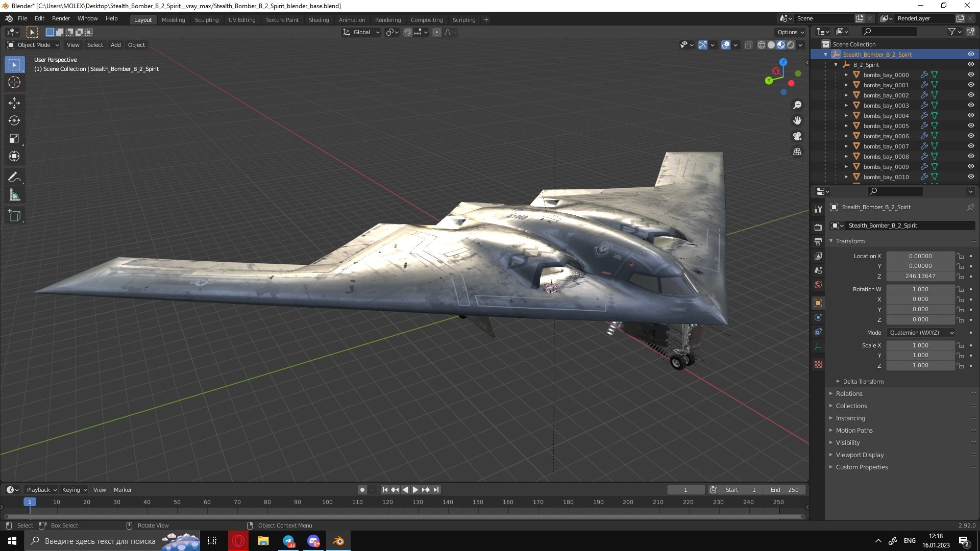
Task: Open the Options dropdown in viewport header
Action: [791, 32]
